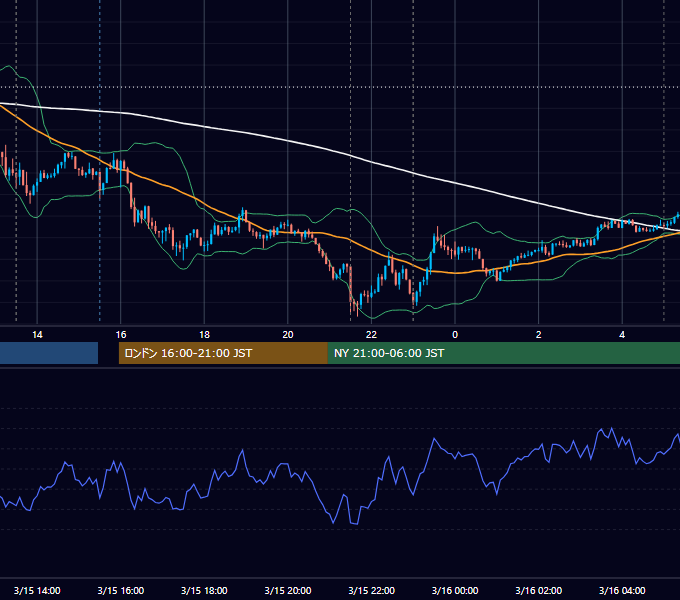Click the 3/16 00:00 time axis label
This screenshot has height=600, width=680.
[455, 590]
